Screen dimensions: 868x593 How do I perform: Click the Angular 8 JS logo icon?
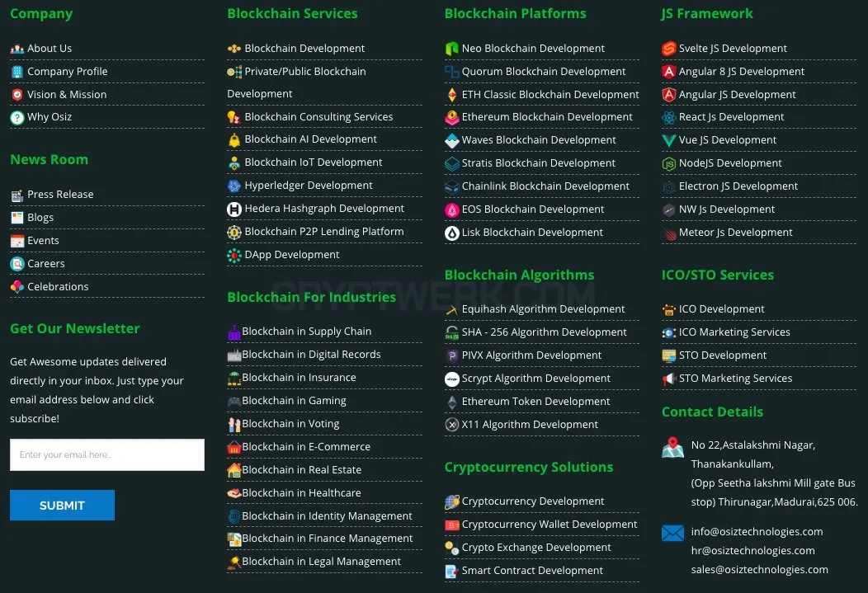(668, 72)
